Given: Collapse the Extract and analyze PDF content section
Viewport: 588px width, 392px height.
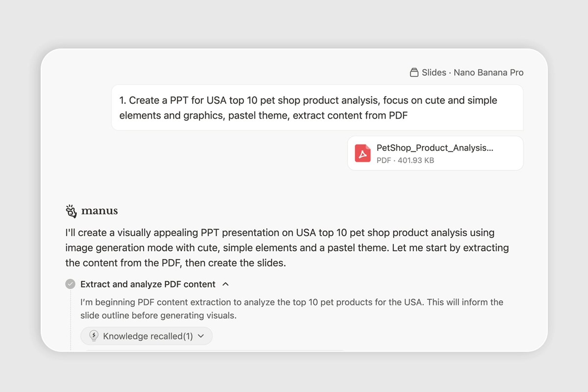Looking at the screenshot, I should 226,284.
